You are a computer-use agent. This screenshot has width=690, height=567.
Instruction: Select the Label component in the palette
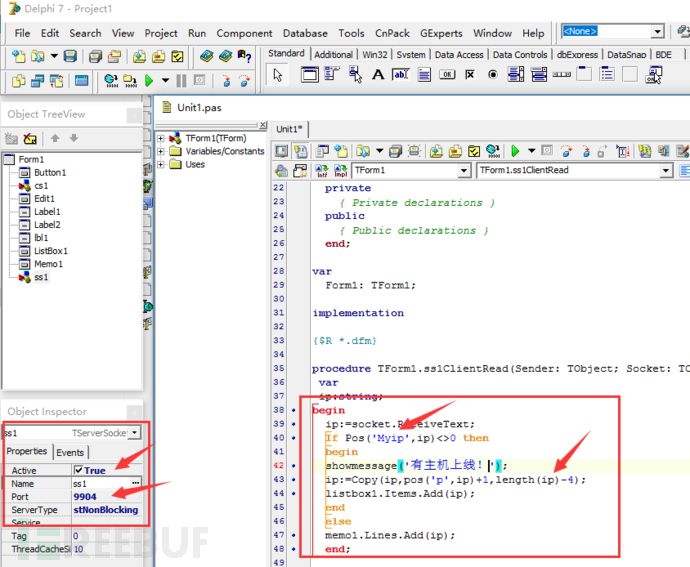376,74
